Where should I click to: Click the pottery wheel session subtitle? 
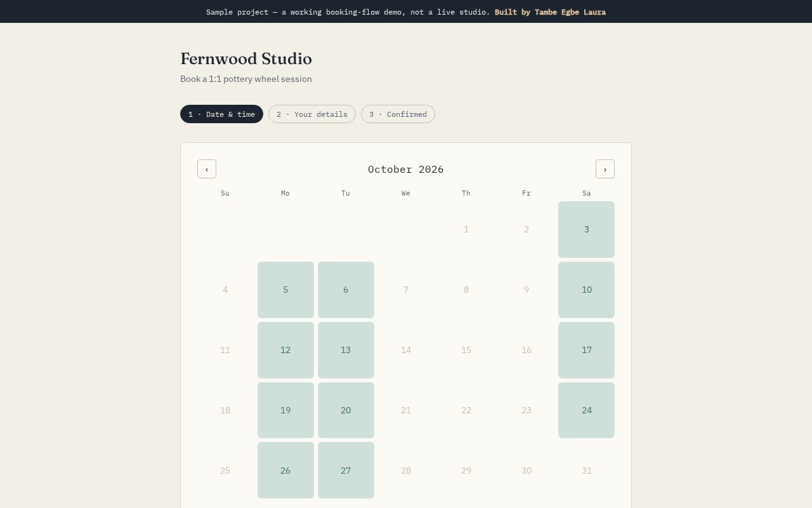point(246,79)
